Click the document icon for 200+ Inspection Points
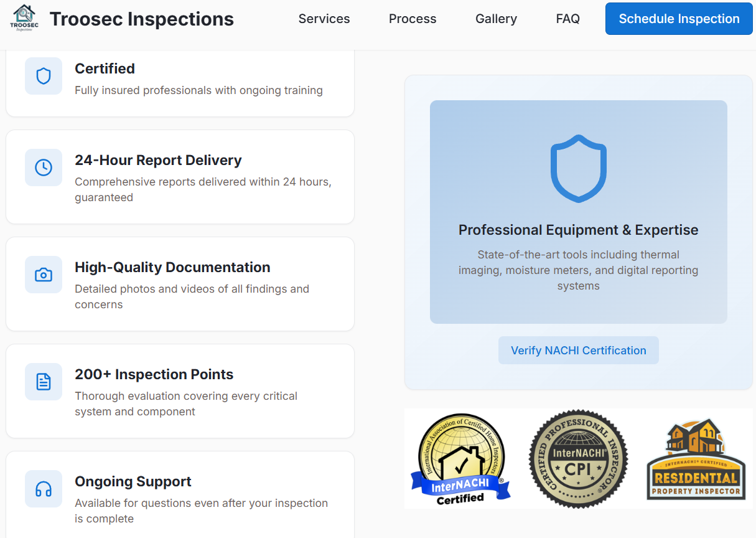The height and width of the screenshot is (538, 756). click(x=44, y=382)
